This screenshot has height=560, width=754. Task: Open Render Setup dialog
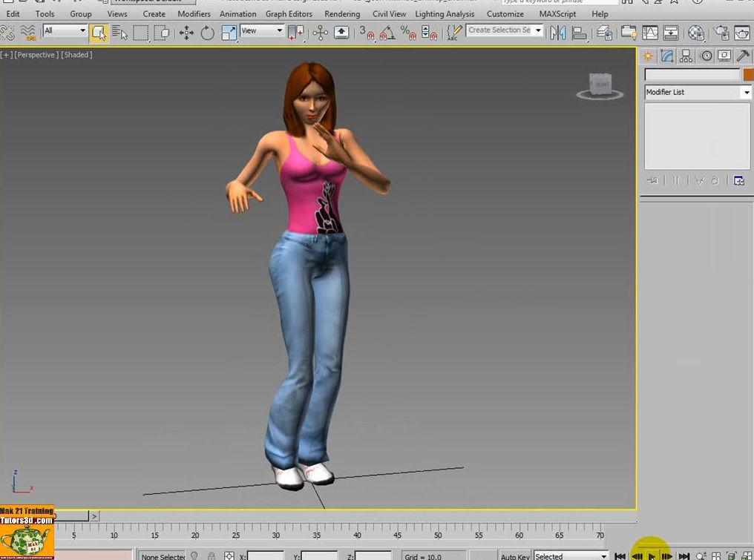pyautogui.click(x=721, y=33)
